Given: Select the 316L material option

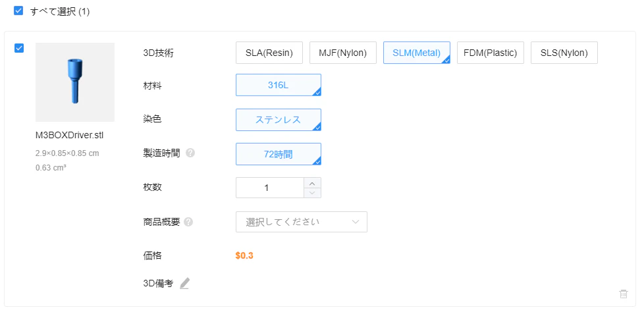Looking at the screenshot, I should [279, 85].
